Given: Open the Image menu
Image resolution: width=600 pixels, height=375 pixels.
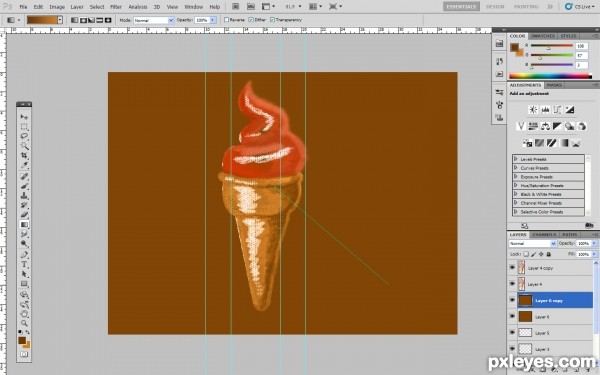Looking at the screenshot, I should click(57, 7).
